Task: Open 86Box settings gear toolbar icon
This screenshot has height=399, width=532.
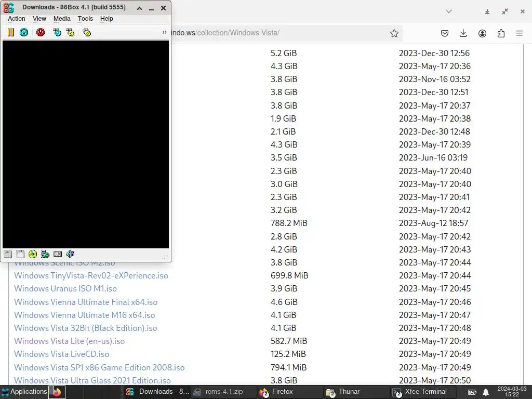Action: coord(87,32)
